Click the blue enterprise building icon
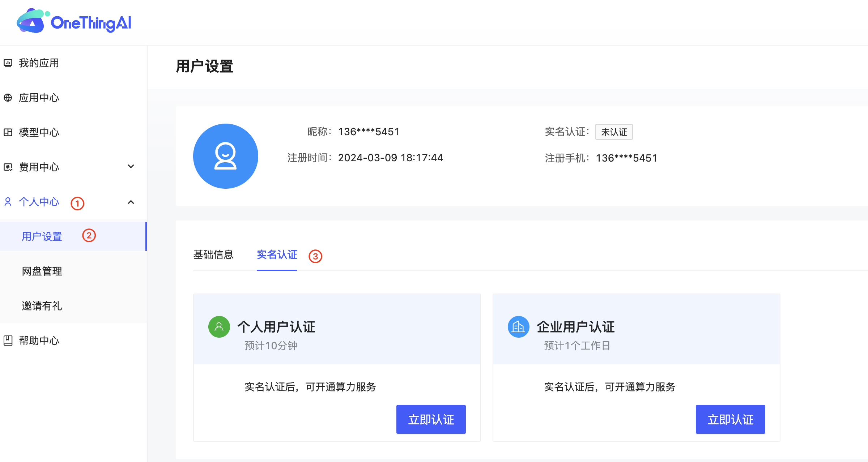Image resolution: width=868 pixels, height=462 pixels. click(518, 327)
